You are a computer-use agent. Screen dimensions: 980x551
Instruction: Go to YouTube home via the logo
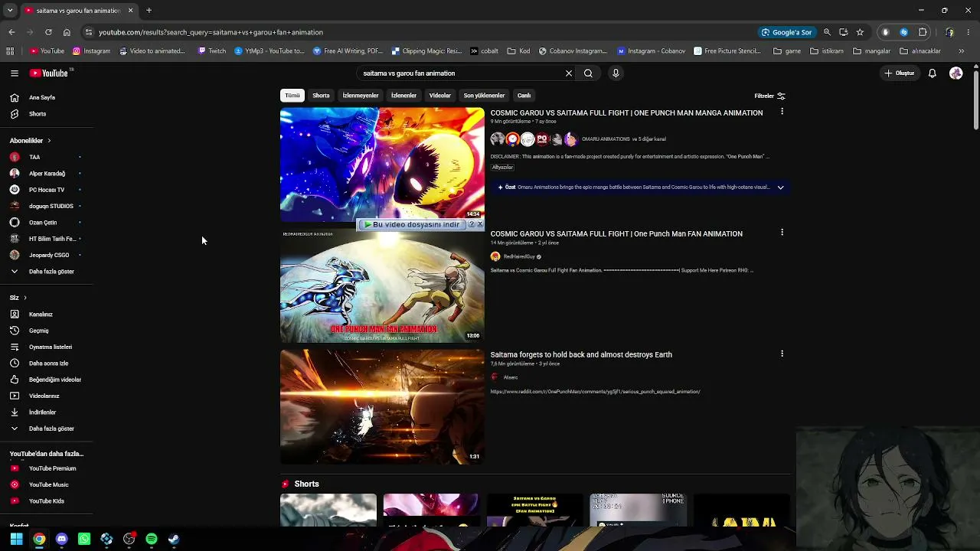(x=49, y=73)
